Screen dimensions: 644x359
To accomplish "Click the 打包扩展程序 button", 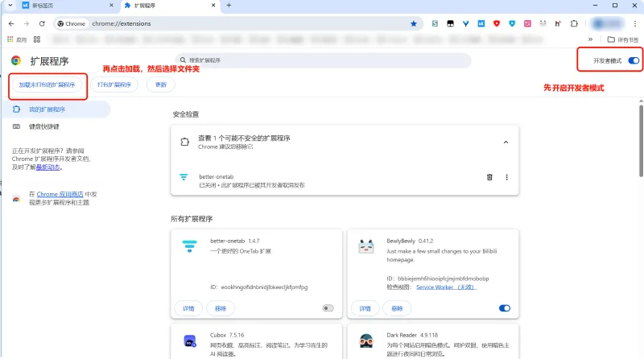I will point(114,85).
